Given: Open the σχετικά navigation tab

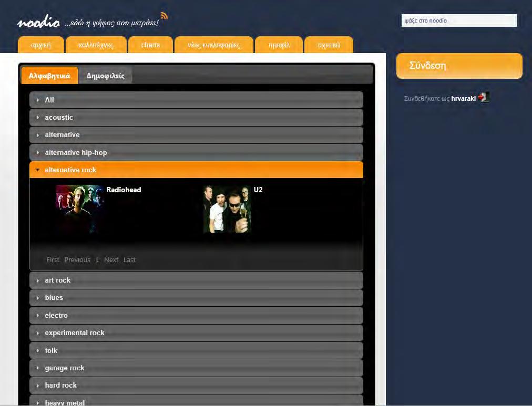Looking at the screenshot, I should [329, 45].
